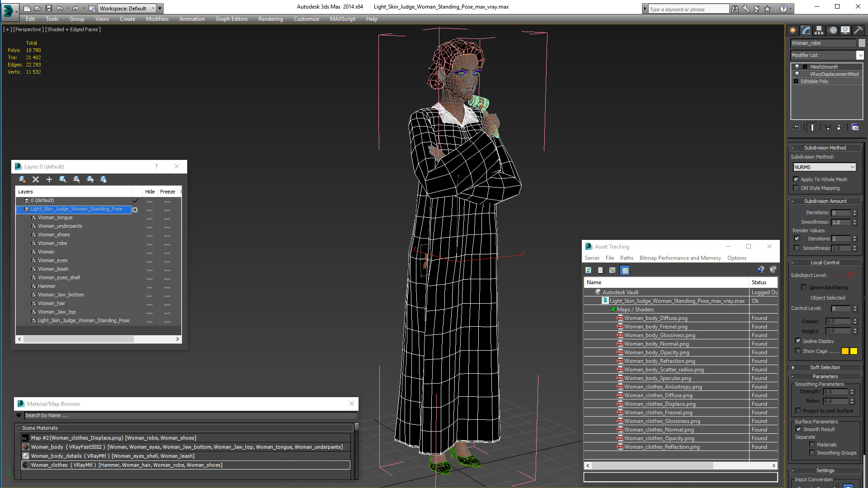Click Pin Stack icon below modifier stack

pyautogui.click(x=797, y=127)
